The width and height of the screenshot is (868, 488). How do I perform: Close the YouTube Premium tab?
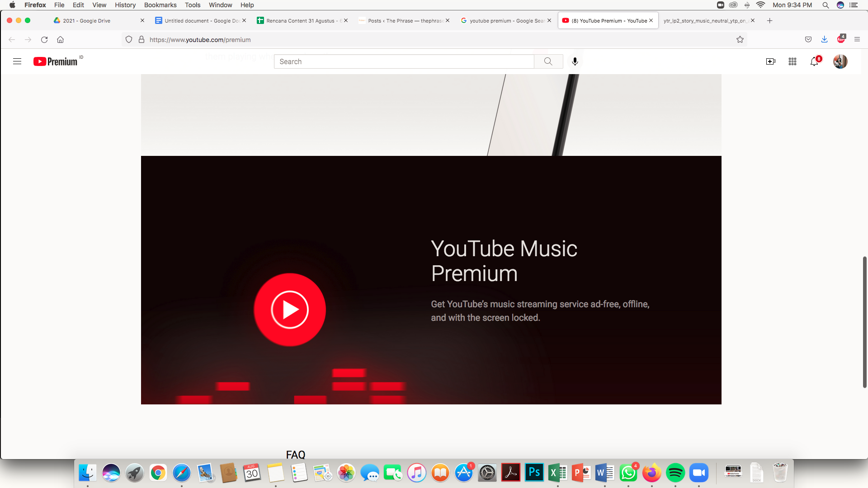[x=651, y=21]
